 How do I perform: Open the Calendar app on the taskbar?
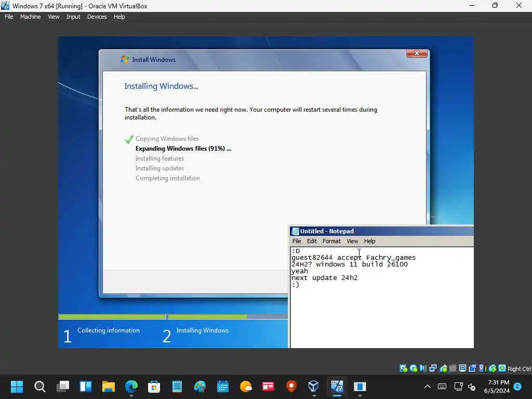pyautogui.click(x=223, y=386)
